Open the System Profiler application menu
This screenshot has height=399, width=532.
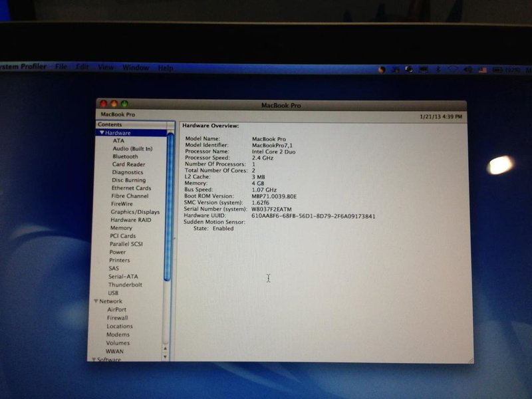pos(23,66)
